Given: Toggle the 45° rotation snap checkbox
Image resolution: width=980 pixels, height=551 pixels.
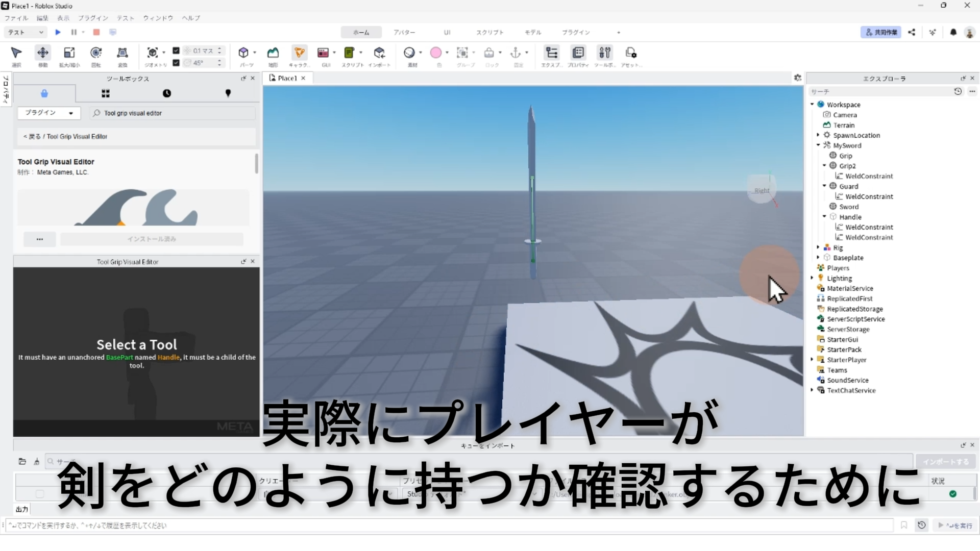Looking at the screenshot, I should click(176, 63).
